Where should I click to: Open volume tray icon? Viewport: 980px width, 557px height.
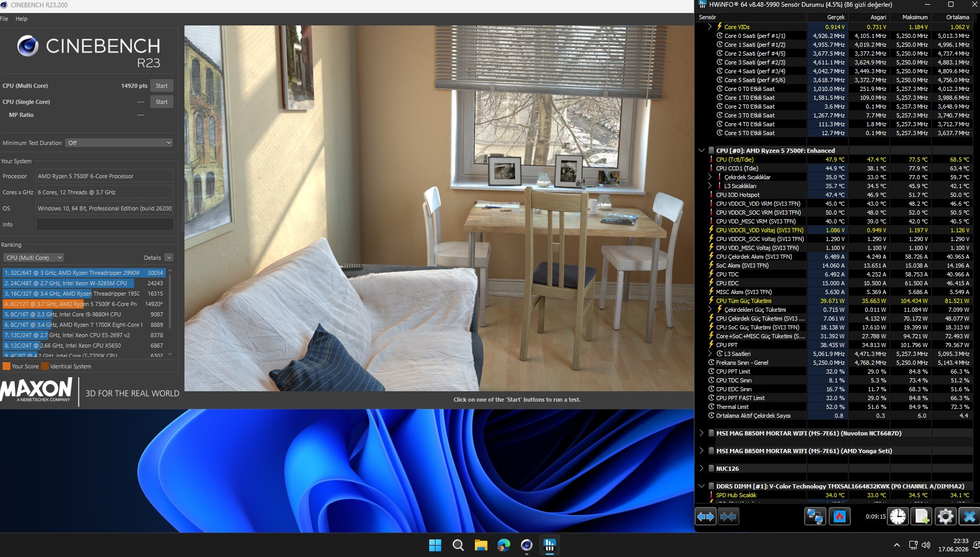tap(926, 545)
